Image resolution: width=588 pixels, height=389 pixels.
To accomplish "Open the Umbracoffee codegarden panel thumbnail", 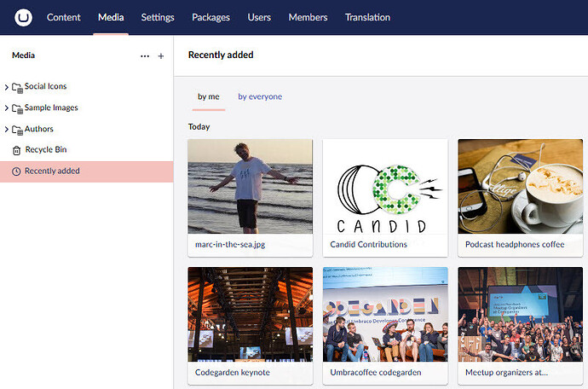I will click(385, 314).
